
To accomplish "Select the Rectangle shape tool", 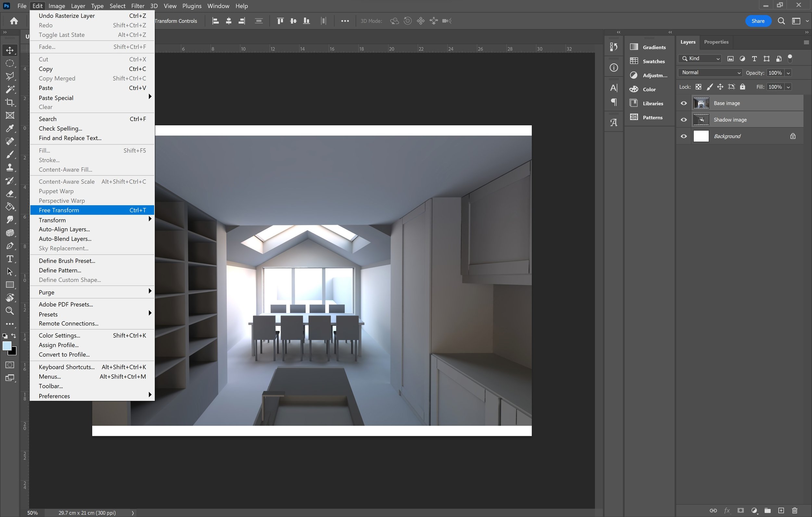I will [10, 285].
